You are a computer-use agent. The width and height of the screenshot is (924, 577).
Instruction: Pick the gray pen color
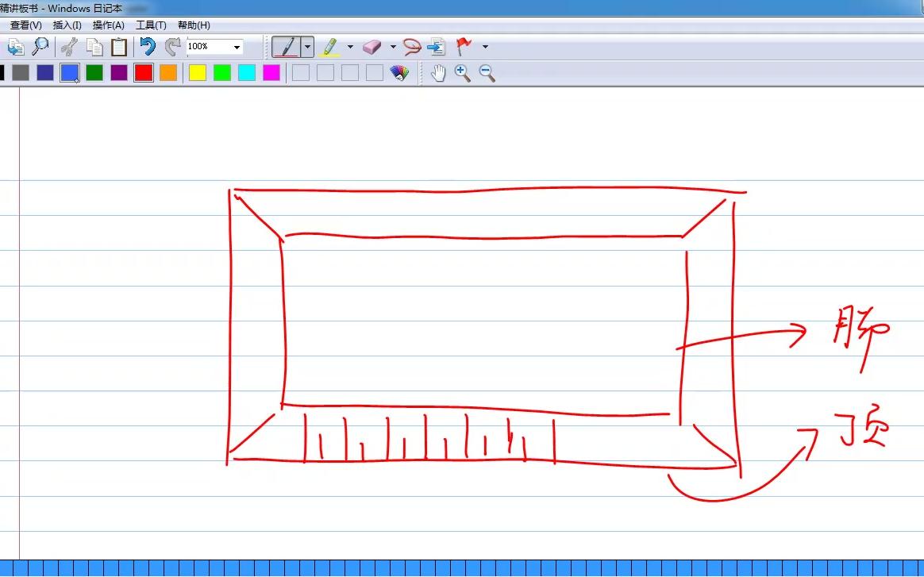(x=21, y=72)
